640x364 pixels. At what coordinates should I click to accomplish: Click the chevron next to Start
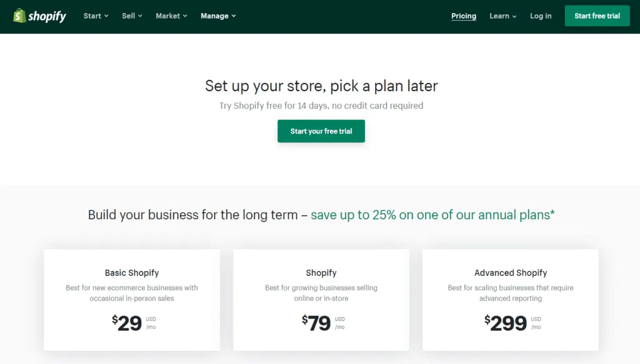[x=106, y=16]
